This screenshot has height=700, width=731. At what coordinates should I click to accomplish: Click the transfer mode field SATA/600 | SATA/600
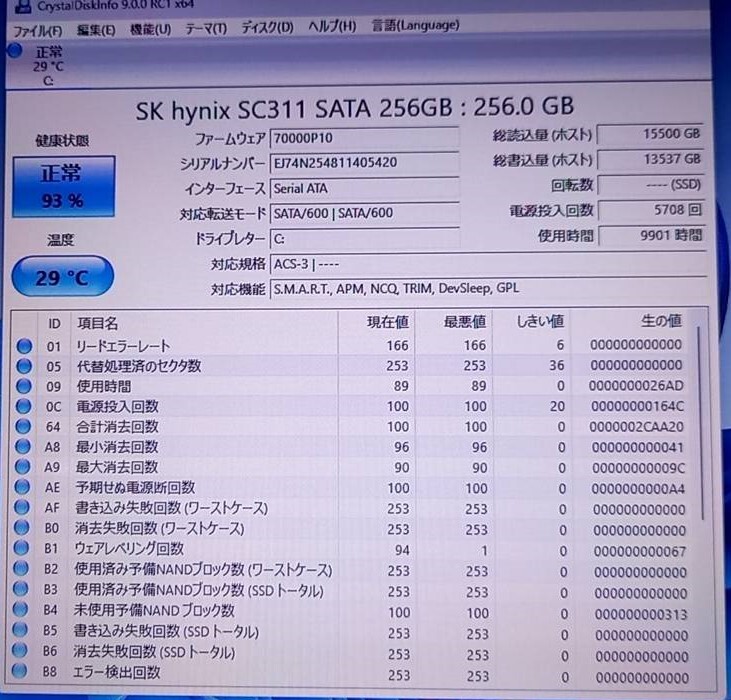[364, 213]
